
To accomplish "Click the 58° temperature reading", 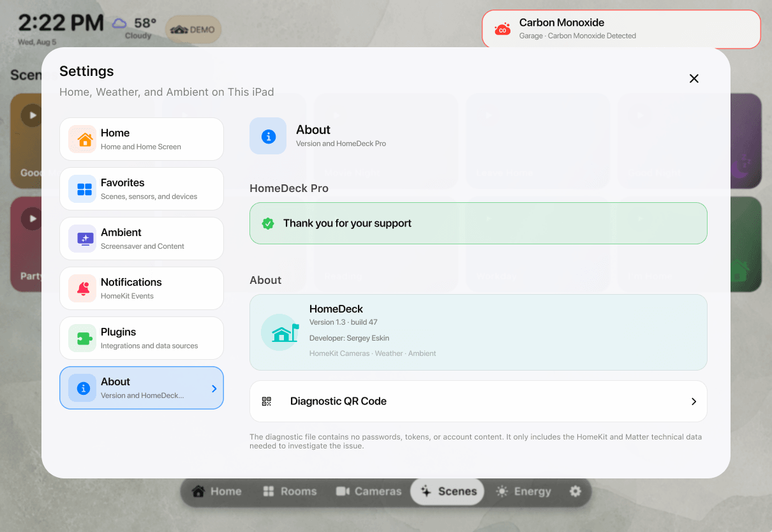I will [145, 24].
